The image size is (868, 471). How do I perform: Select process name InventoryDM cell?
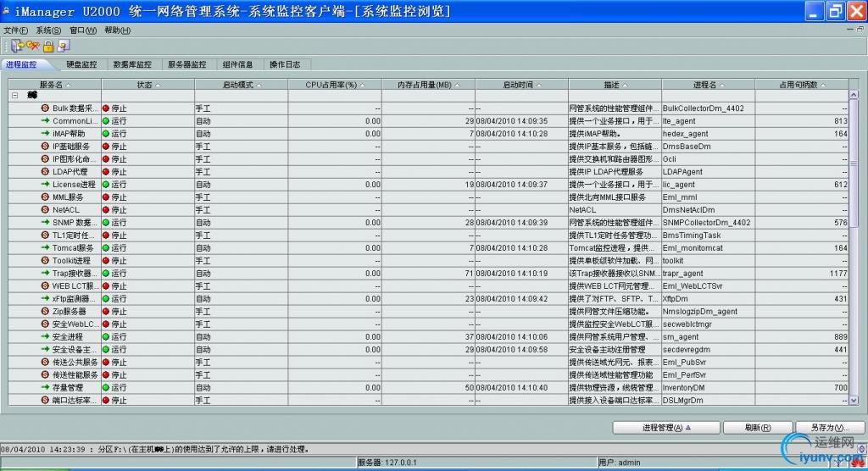coord(708,387)
